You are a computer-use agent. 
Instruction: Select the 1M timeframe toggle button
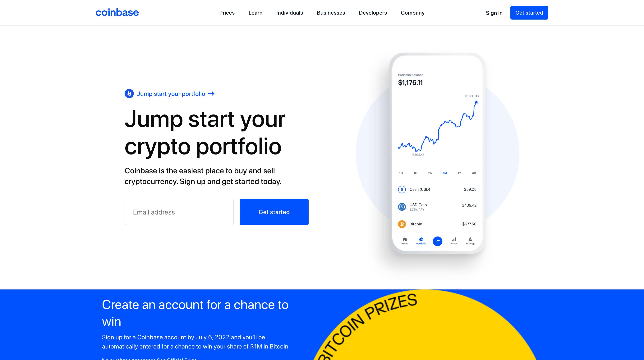444,173
